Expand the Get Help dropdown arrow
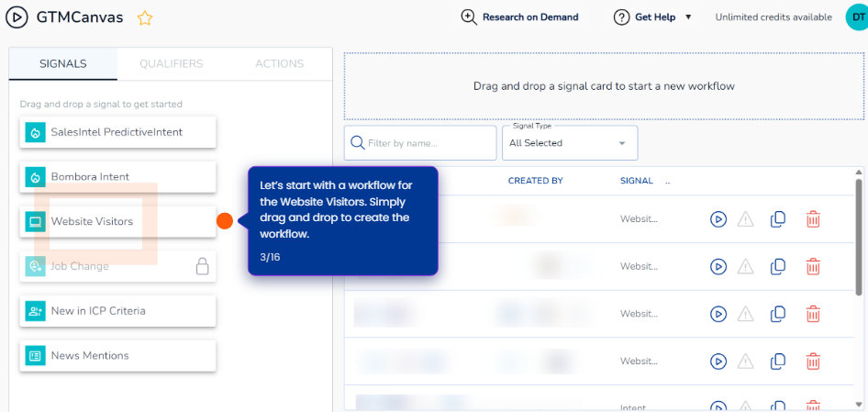Screen dimensions: 868x412 pos(688,17)
